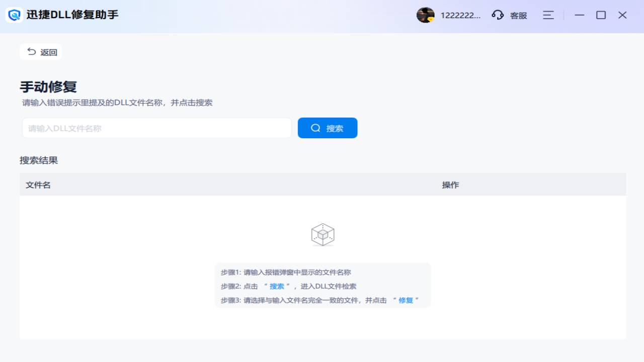
Task: Open the user avatar profile picture
Action: (x=425, y=15)
